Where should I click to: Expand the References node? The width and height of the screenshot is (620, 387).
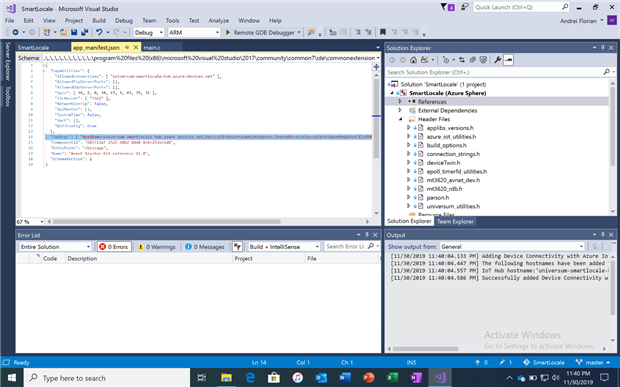tap(400, 102)
